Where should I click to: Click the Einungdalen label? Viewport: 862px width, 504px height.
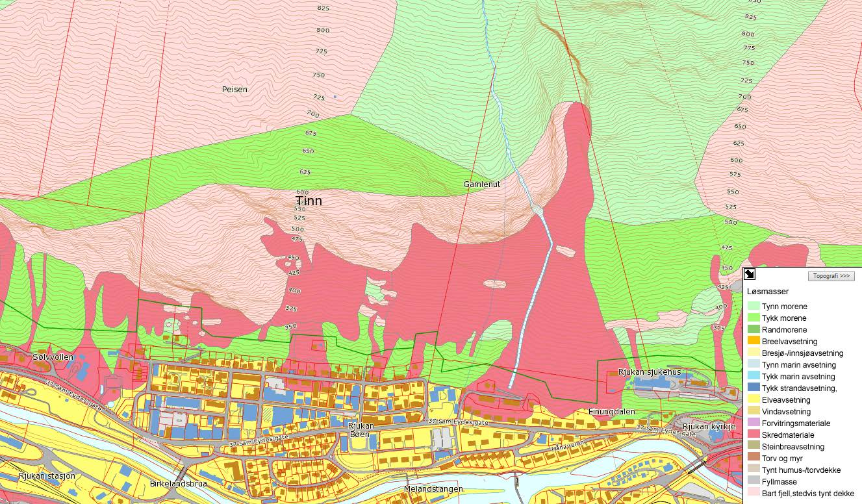click(x=611, y=412)
